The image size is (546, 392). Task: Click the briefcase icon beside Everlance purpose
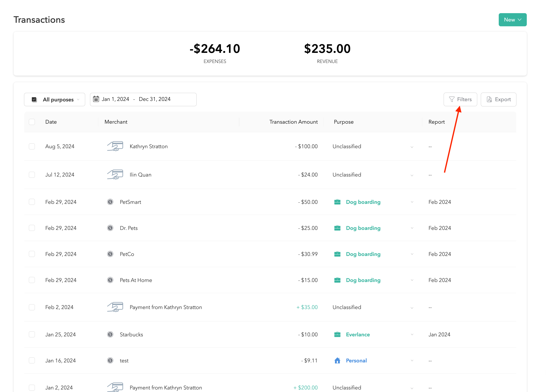337,334
